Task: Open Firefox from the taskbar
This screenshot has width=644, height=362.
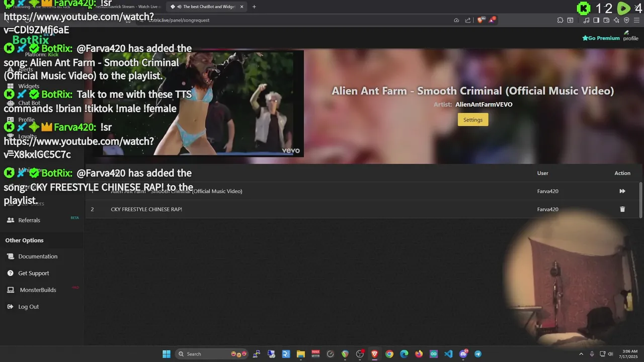Action: [x=419, y=354]
